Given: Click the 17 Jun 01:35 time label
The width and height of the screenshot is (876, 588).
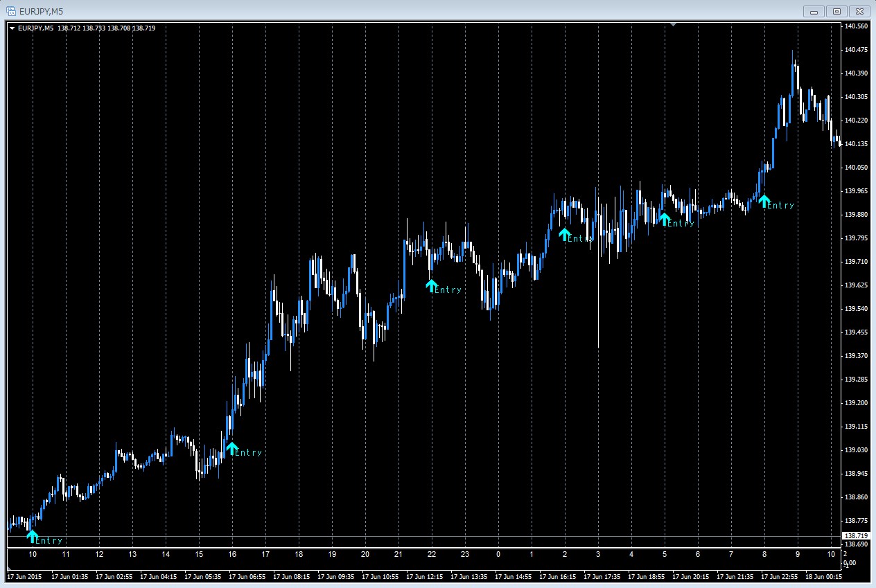Looking at the screenshot, I should pos(69,576).
